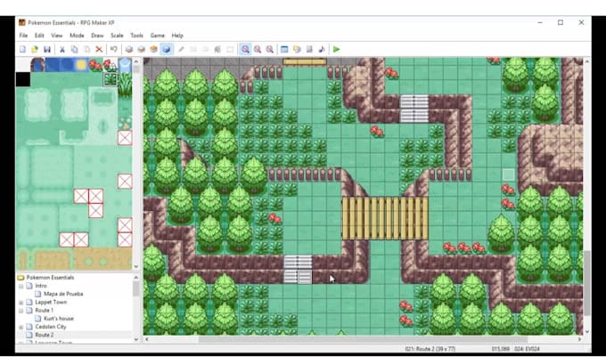606x364 pixels.
Task: Open the Draw menu
Action: coord(97,35)
